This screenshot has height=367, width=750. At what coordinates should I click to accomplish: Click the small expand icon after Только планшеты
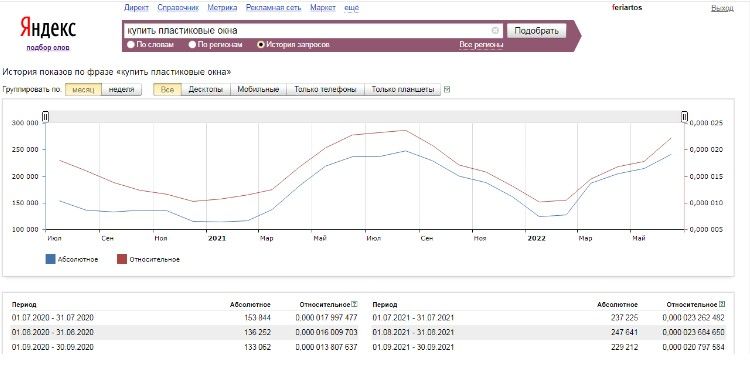pyautogui.click(x=447, y=89)
